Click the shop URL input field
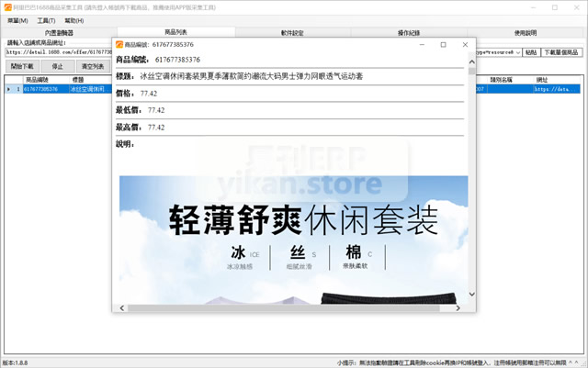The width and height of the screenshot is (588, 368). click(x=57, y=52)
